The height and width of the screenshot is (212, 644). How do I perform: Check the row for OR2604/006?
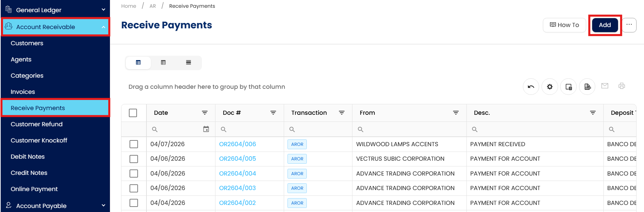point(134,144)
